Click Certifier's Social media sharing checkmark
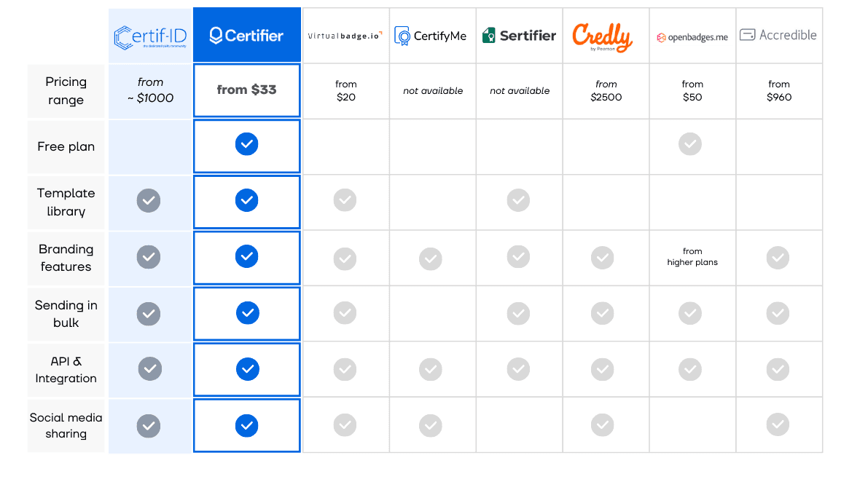 coord(246,426)
